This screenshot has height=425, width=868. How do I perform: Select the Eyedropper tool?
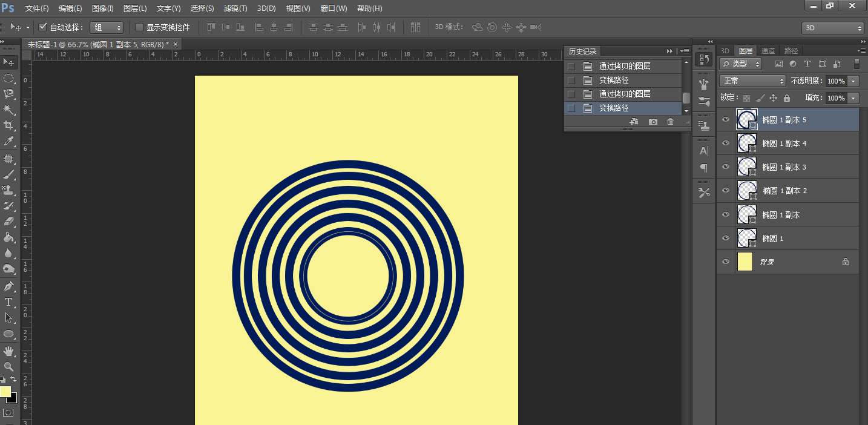(x=9, y=141)
